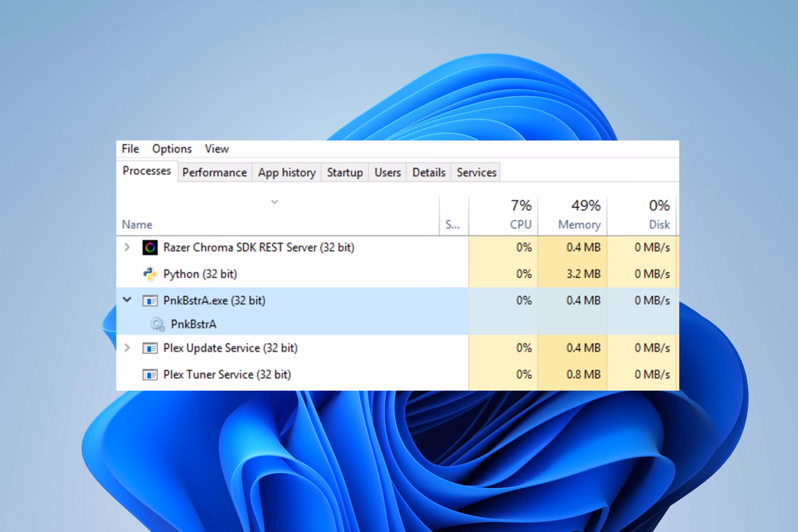Select the Python (32 bit) process name
The height and width of the screenshot is (532, 798).
pyautogui.click(x=200, y=274)
